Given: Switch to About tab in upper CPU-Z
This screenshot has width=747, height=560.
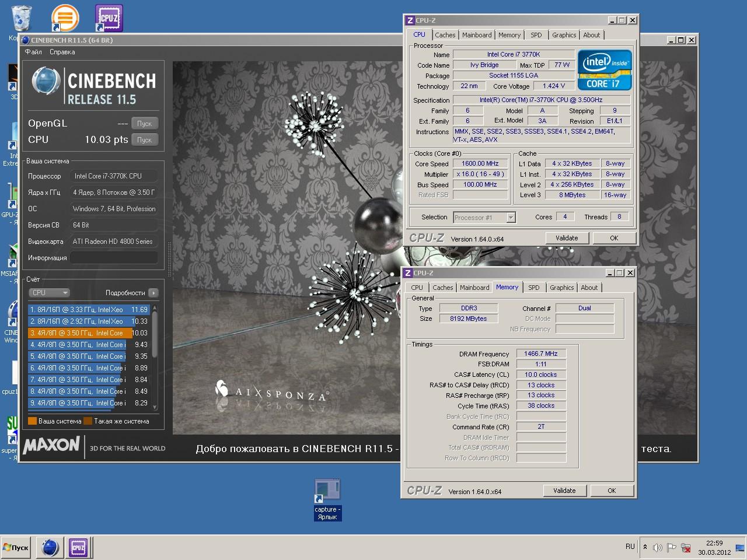Looking at the screenshot, I should click(591, 35).
